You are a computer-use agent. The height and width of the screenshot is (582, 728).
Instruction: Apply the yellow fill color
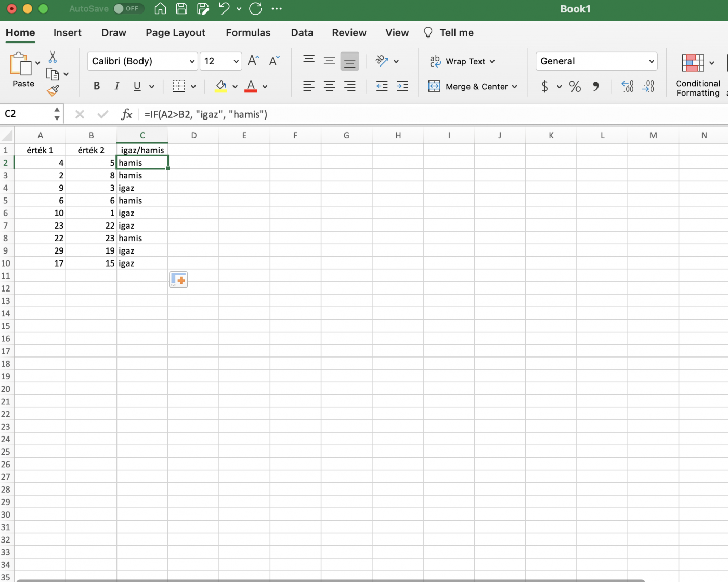221,86
